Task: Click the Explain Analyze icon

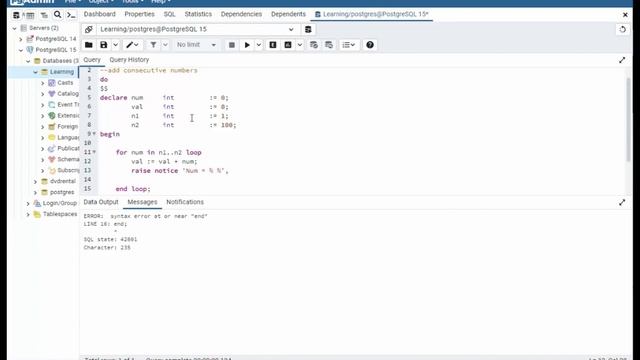Action: [x=288, y=45]
